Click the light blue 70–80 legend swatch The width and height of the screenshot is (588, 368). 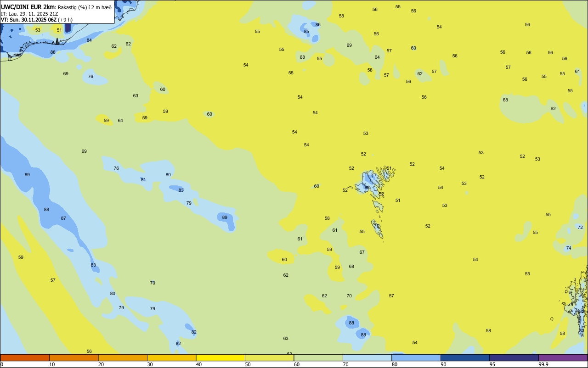(367, 357)
